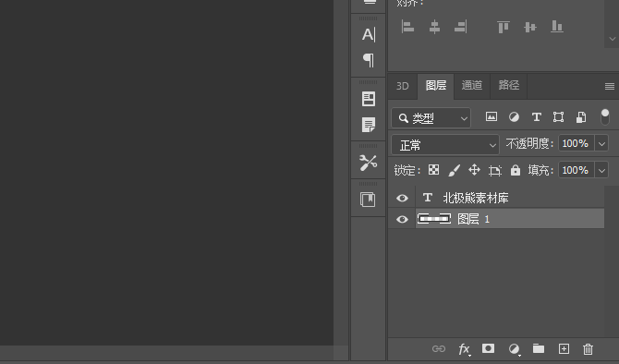Create a new layer group
Screen dimensions: 619x364
[x=539, y=348]
